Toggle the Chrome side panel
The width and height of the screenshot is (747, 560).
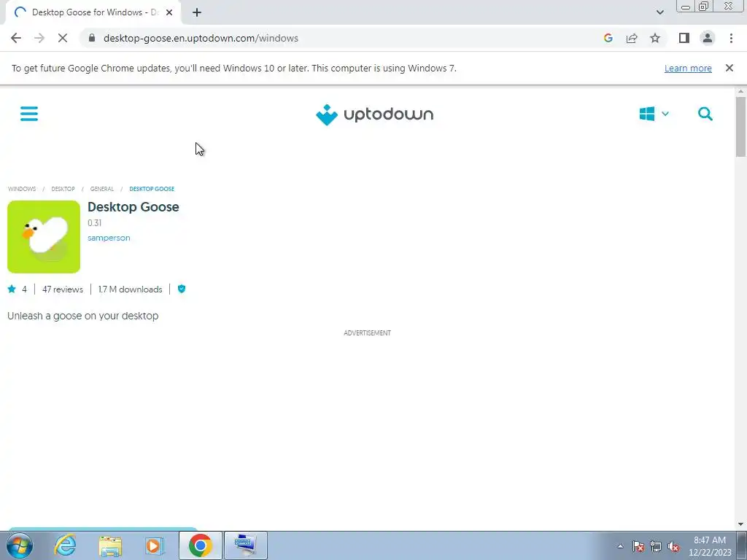coord(684,38)
